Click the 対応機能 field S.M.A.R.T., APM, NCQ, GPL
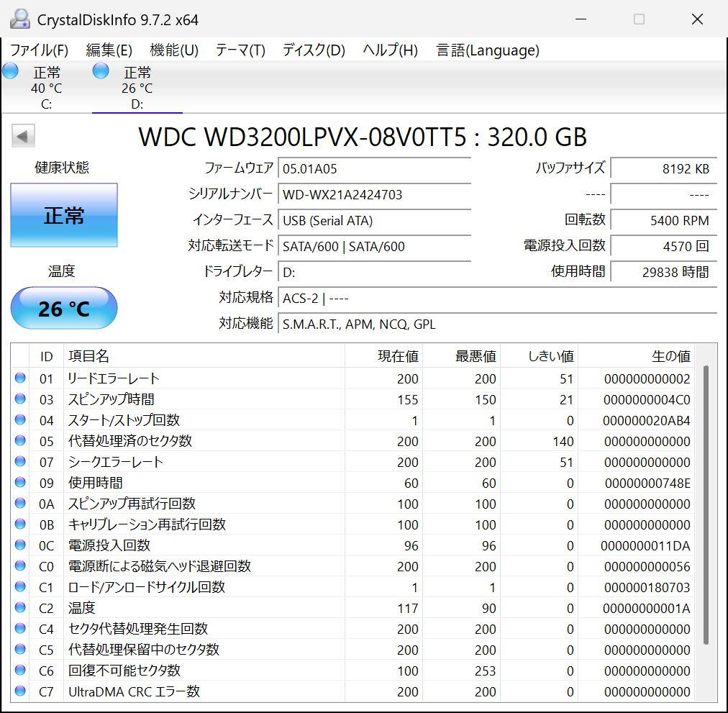This screenshot has width=728, height=713. click(497, 324)
